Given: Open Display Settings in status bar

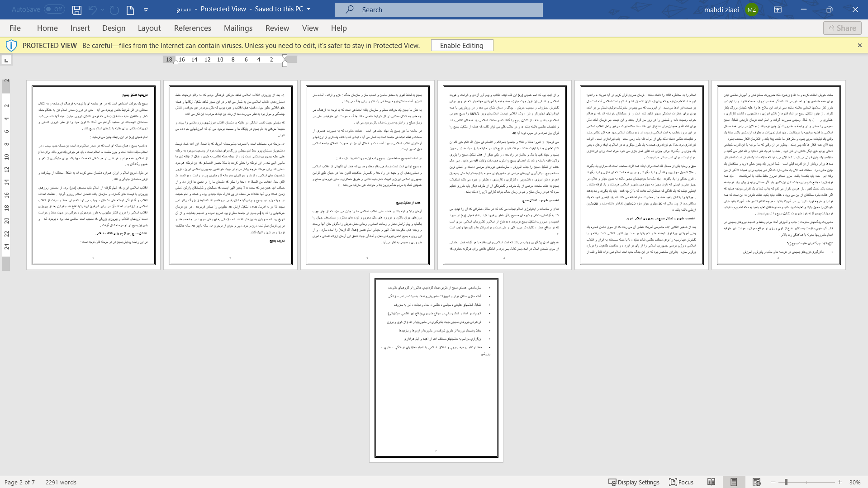Looking at the screenshot, I should tap(634, 482).
